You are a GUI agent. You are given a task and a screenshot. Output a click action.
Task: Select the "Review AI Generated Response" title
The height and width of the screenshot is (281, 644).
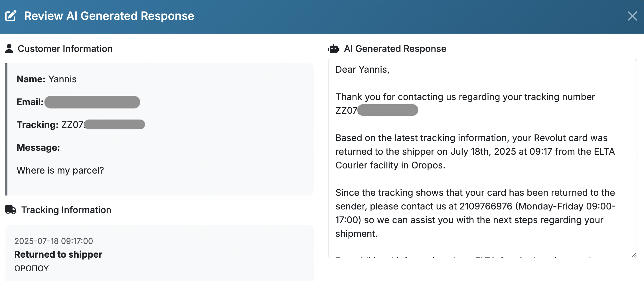[109, 16]
